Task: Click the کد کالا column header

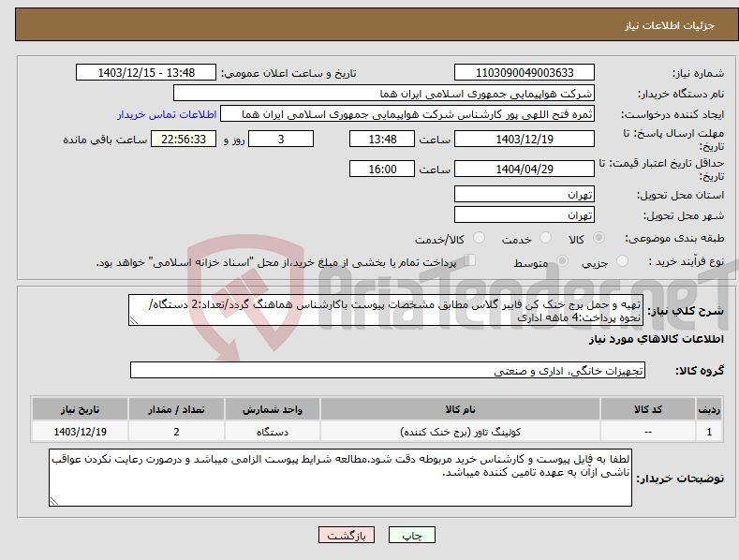Action: click(648, 409)
